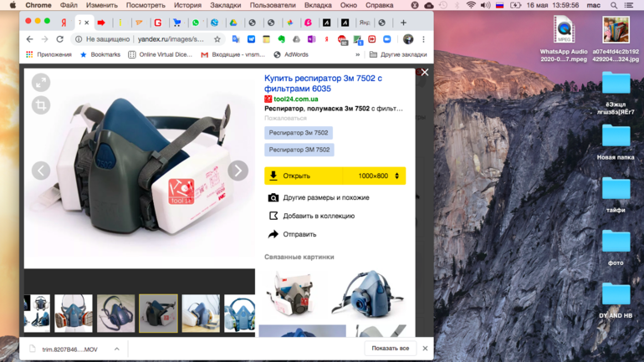The width and height of the screenshot is (644, 362).
Task: Select the Новая папка desktop folder
Action: [616, 141]
